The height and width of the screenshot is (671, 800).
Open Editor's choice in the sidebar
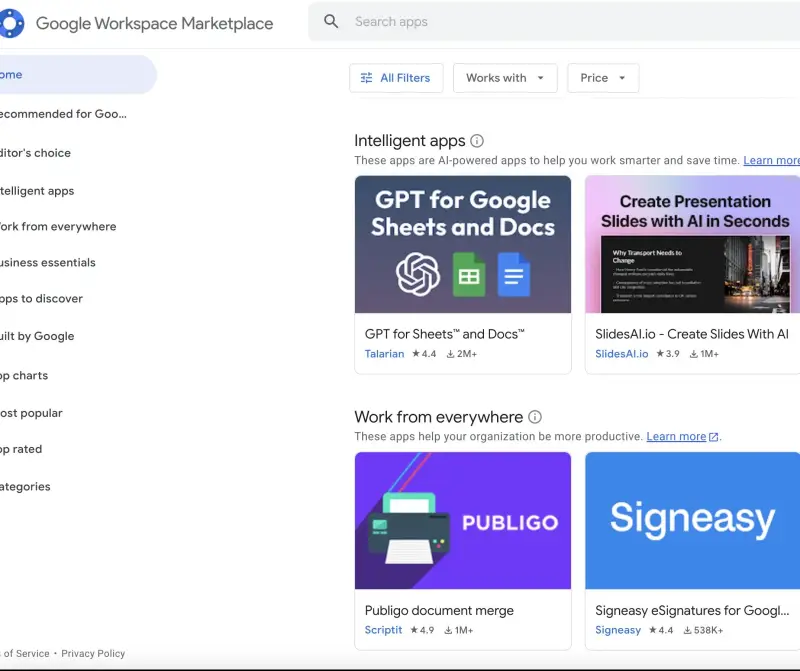pos(35,153)
